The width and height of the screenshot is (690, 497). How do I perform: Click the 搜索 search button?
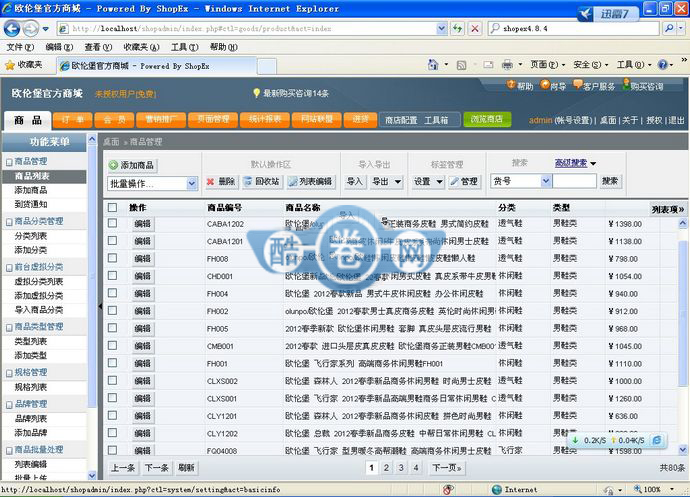[610, 181]
